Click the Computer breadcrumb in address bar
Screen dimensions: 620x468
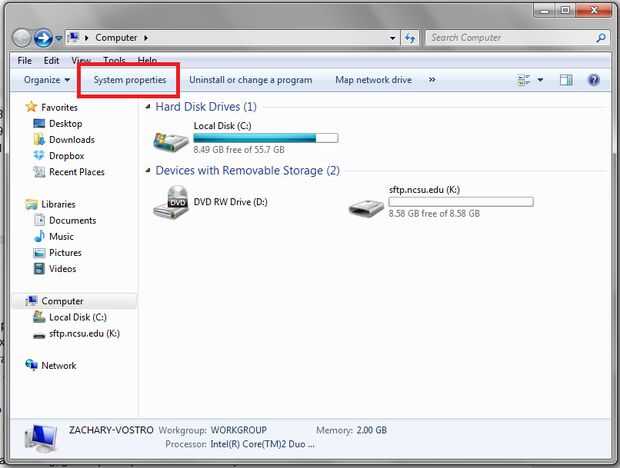click(x=116, y=38)
